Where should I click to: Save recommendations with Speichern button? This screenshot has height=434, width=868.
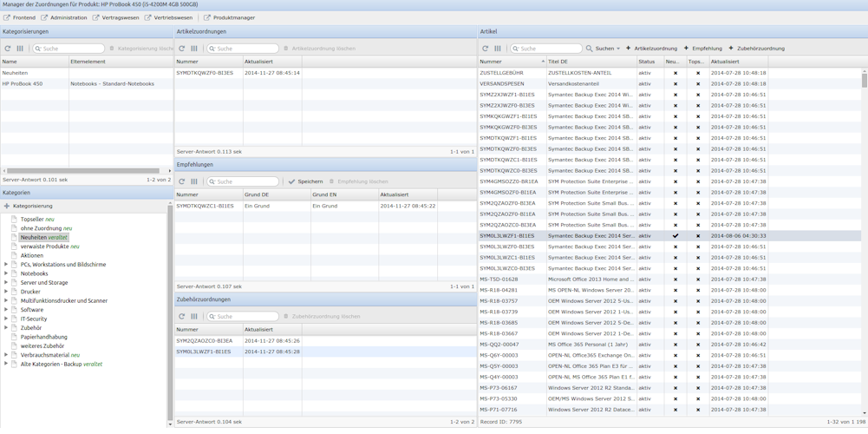(305, 181)
